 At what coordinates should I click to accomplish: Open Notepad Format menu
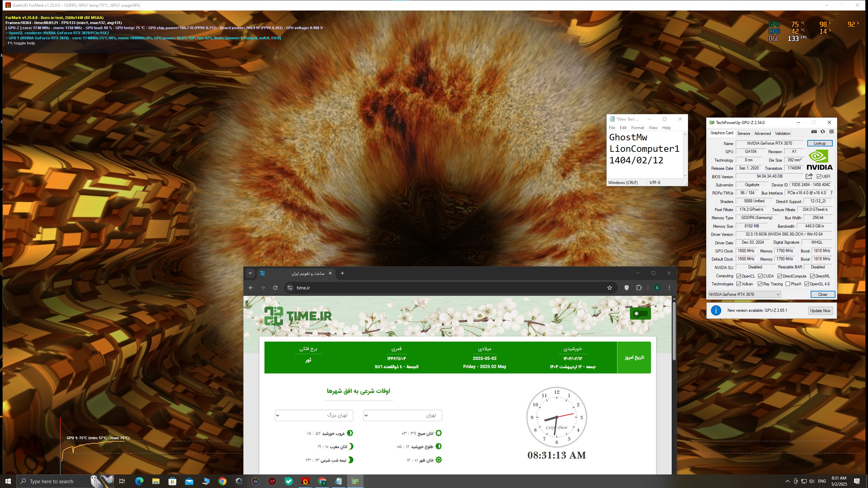(637, 128)
